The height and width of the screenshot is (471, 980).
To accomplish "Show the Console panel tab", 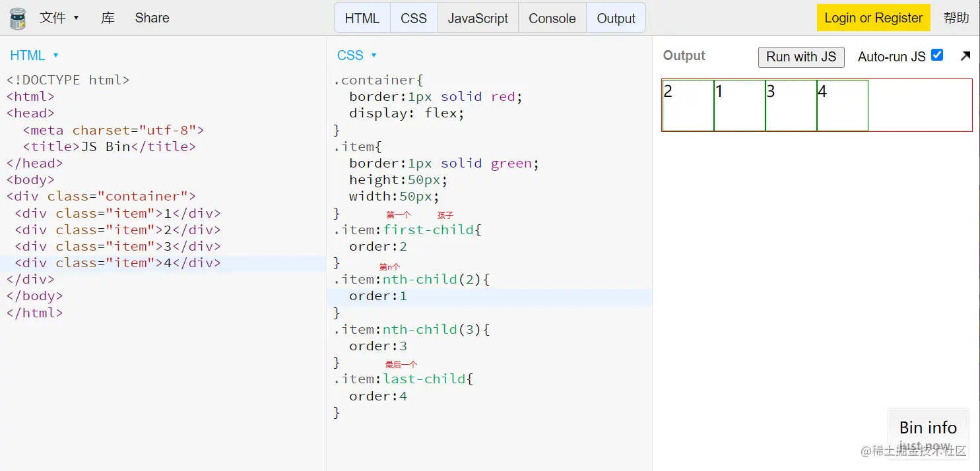I will tap(552, 18).
